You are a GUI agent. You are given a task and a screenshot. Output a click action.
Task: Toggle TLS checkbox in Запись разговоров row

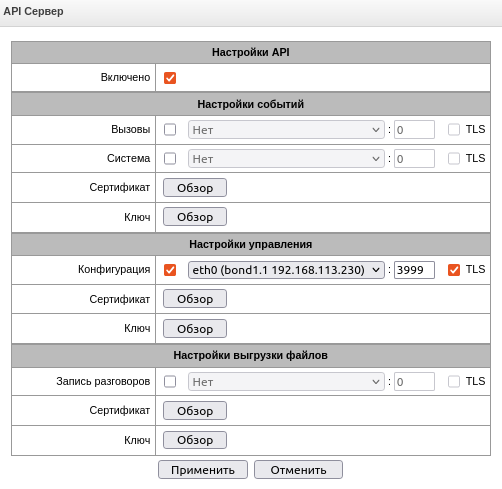pos(454,382)
